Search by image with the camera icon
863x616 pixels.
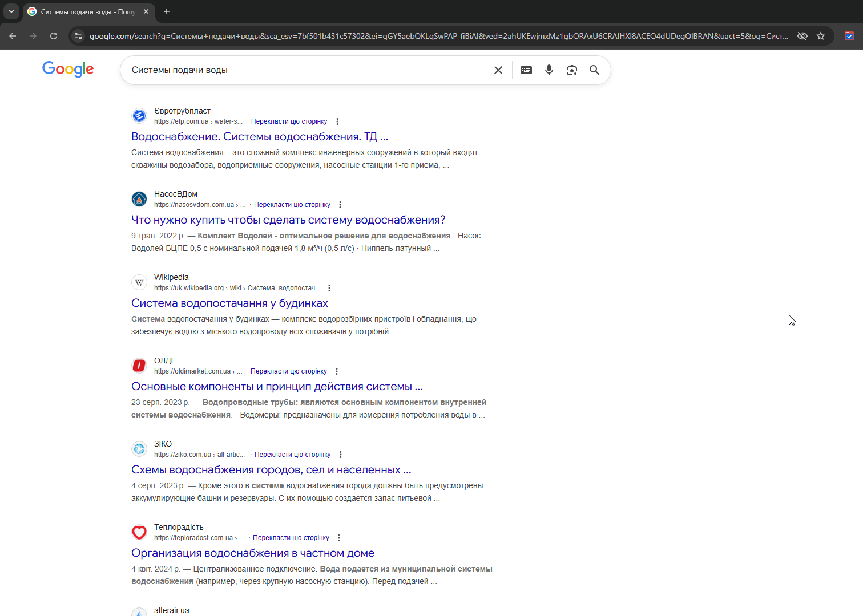[572, 70]
